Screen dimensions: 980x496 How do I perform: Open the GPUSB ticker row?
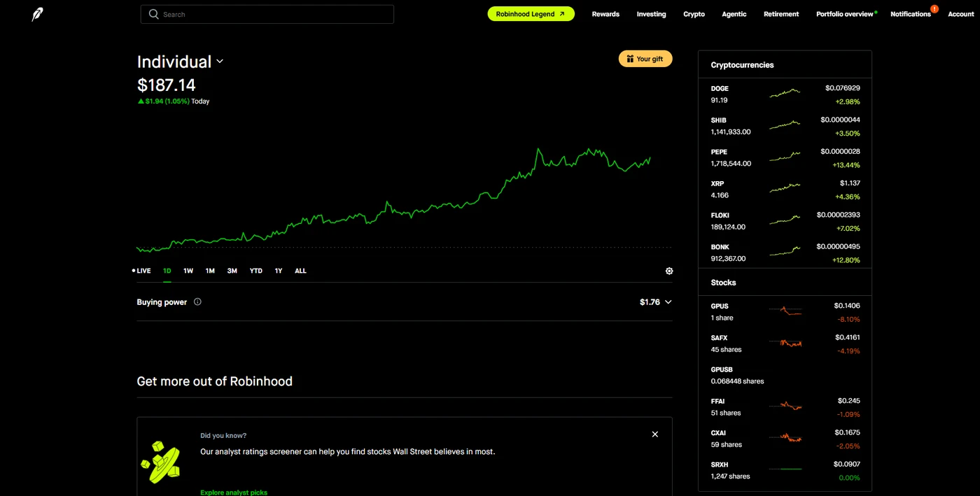coord(785,375)
